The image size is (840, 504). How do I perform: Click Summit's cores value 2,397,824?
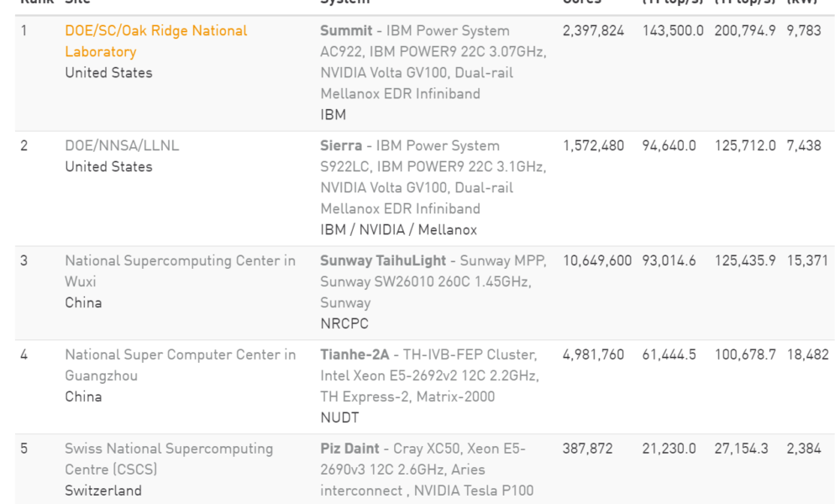[x=593, y=30]
